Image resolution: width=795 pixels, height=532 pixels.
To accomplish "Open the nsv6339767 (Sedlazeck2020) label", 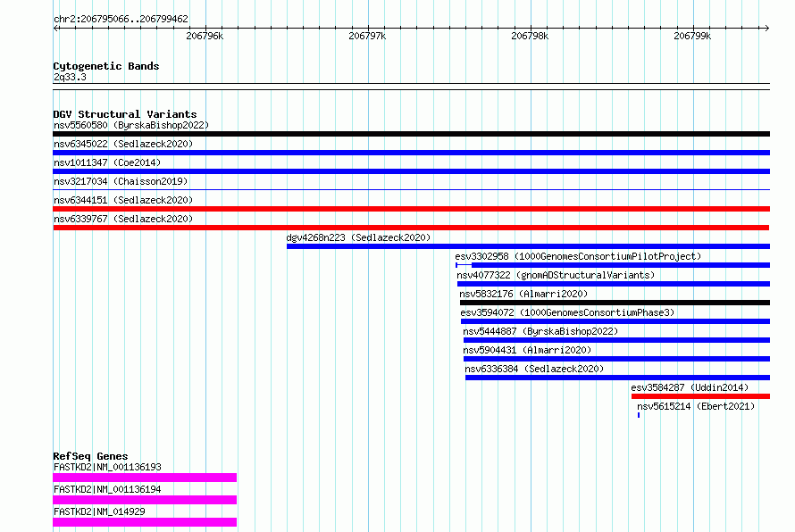I will [123, 219].
